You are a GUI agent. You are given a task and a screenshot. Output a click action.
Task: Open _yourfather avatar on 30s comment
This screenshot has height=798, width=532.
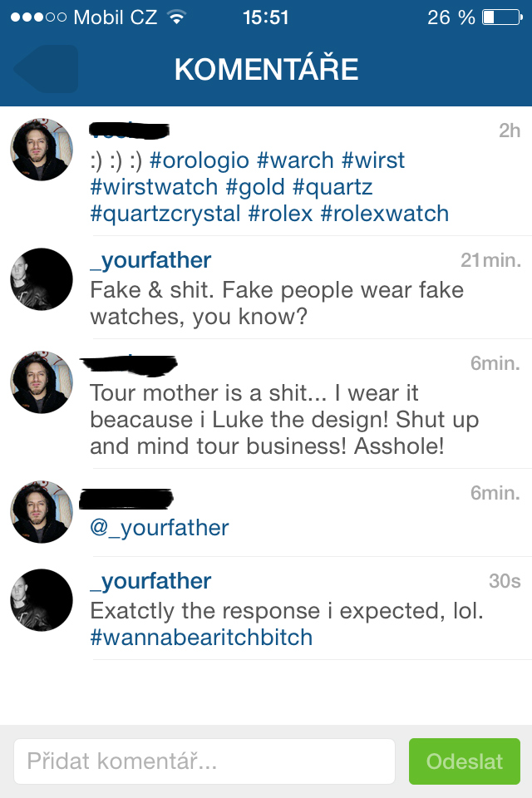pyautogui.click(x=42, y=600)
